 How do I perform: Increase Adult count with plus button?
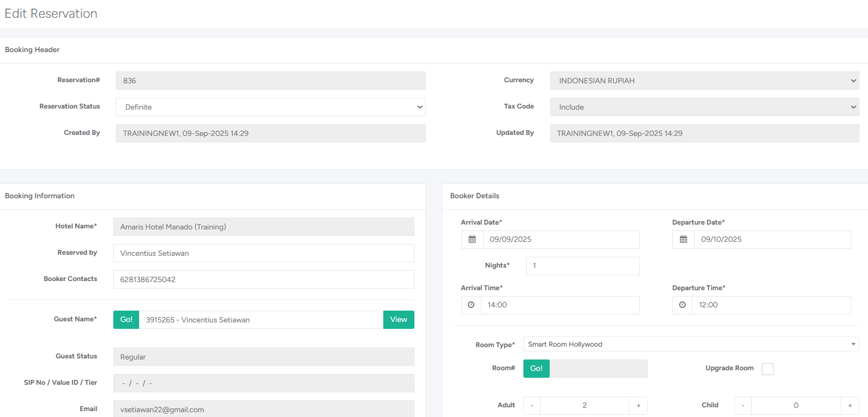[x=638, y=406]
